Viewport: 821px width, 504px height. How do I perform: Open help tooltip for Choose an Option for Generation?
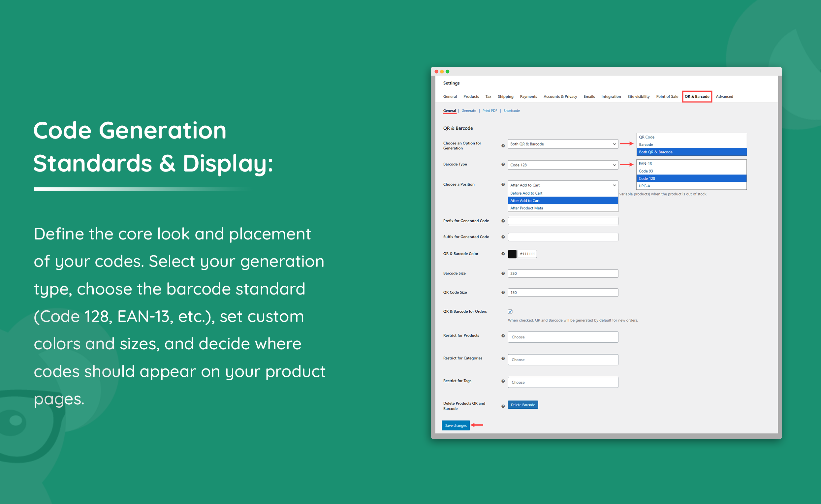pos(503,145)
